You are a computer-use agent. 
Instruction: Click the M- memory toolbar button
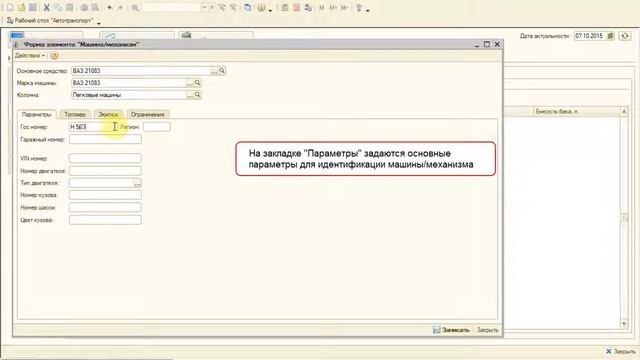click(x=345, y=8)
